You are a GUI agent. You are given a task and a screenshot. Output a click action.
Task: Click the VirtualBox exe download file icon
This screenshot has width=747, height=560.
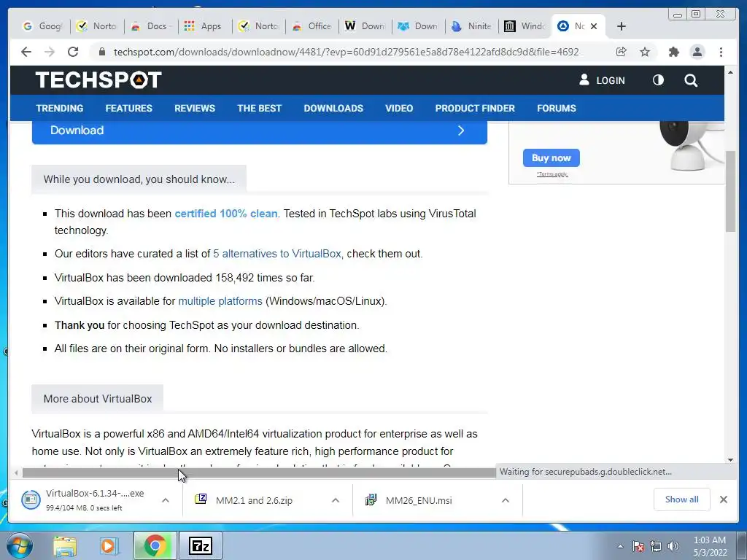[31, 499]
